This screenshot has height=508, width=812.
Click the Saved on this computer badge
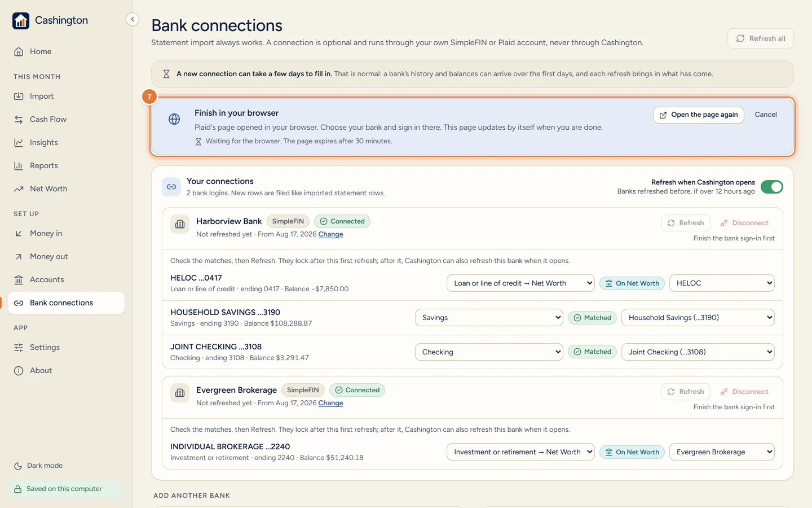(66, 489)
